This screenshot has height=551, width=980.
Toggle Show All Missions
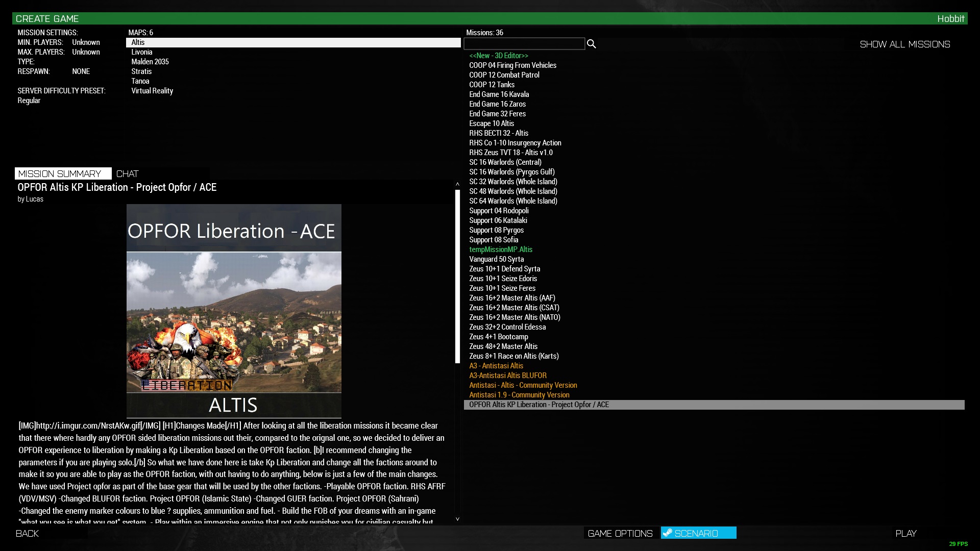[904, 44]
